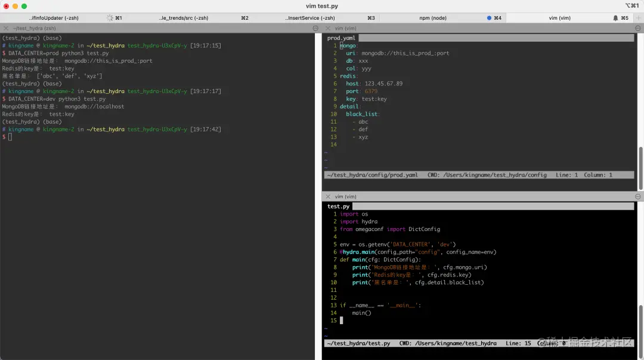Click the 'DATA_CENTER=prod python3 test.py' command
Viewport: 644px width, 360px height.
[58, 53]
